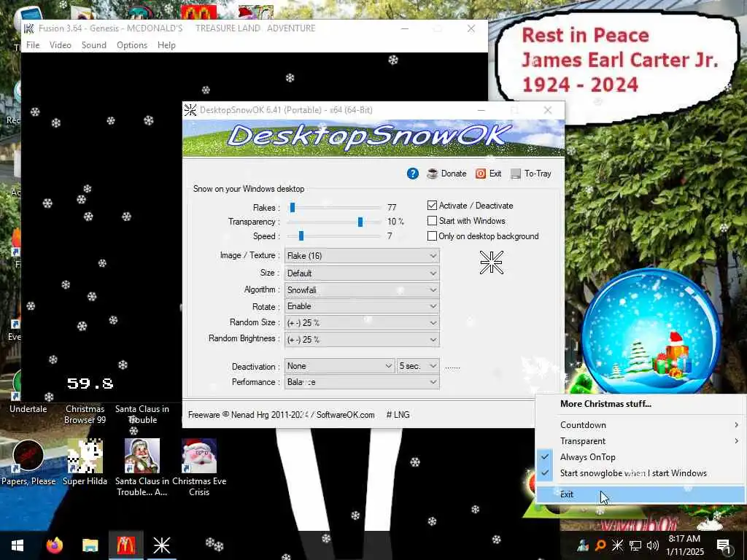The image size is (747, 560).
Task: Open the Options menu in Fusion
Action: [132, 45]
